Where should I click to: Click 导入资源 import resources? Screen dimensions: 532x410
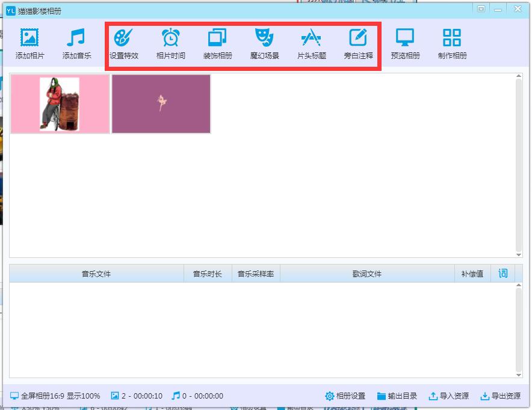pyautogui.click(x=448, y=396)
